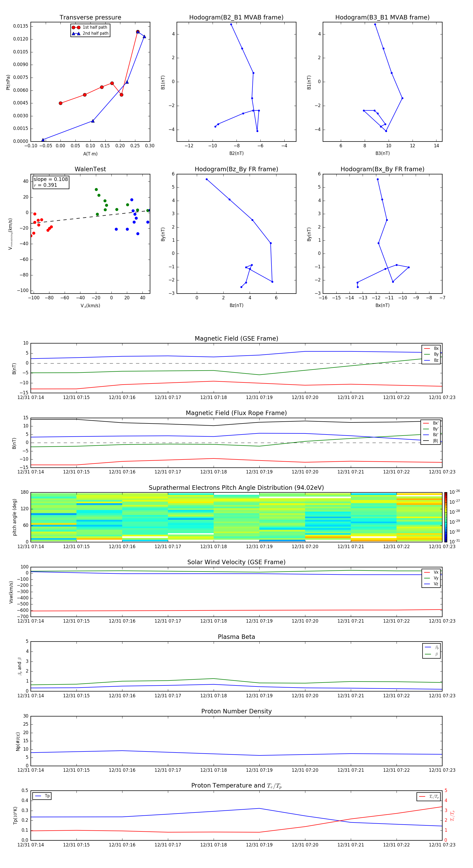Click the pitch angle distribution color bar
The height and width of the screenshot is (868, 473).
tap(446, 517)
